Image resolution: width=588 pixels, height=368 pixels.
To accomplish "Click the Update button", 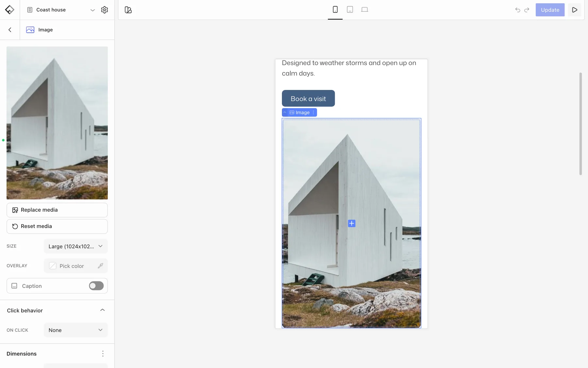I will click(550, 10).
